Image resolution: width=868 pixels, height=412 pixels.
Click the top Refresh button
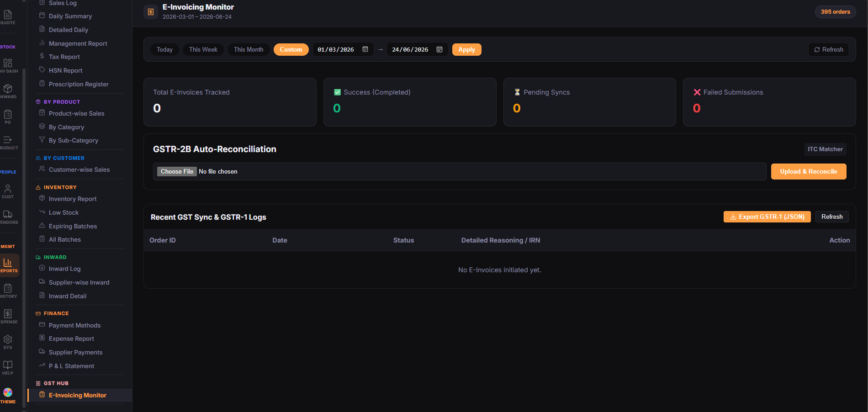point(828,49)
